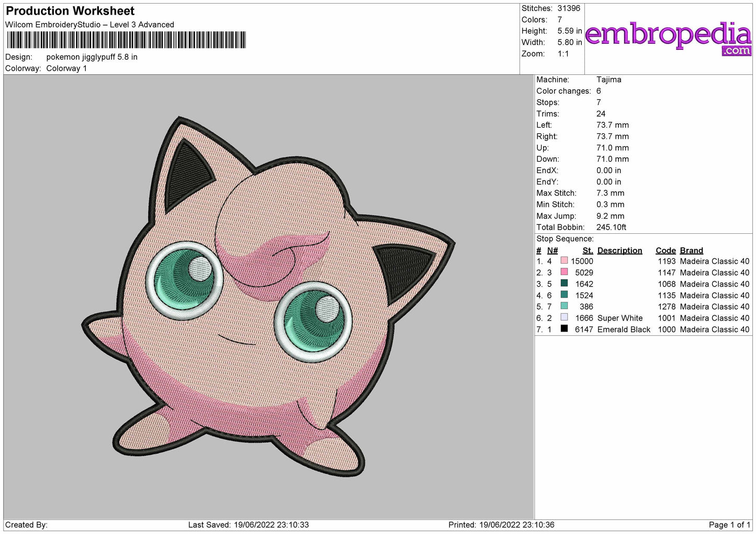Click 'Madeira Classic 40' in the 1193 row
756x534 pixels.
coord(715,262)
